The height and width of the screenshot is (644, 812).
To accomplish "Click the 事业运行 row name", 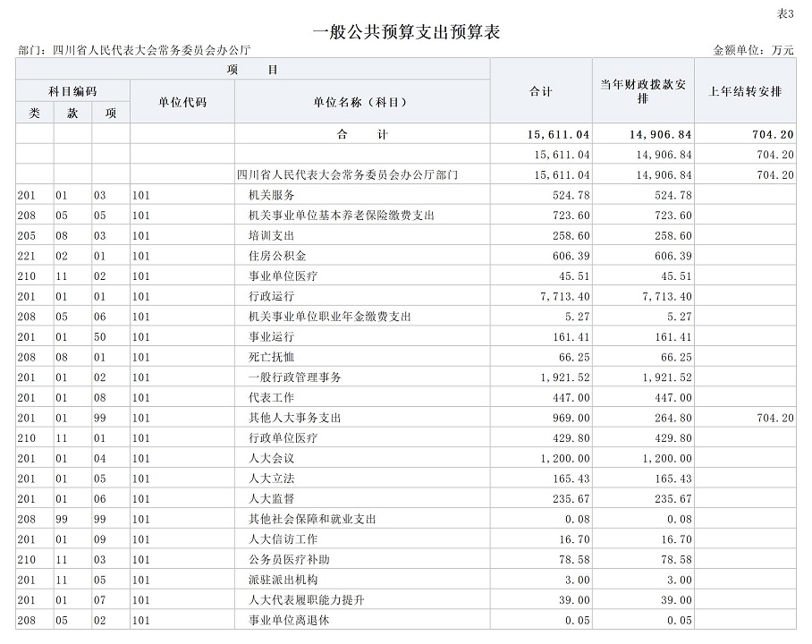I will pyautogui.click(x=271, y=336).
